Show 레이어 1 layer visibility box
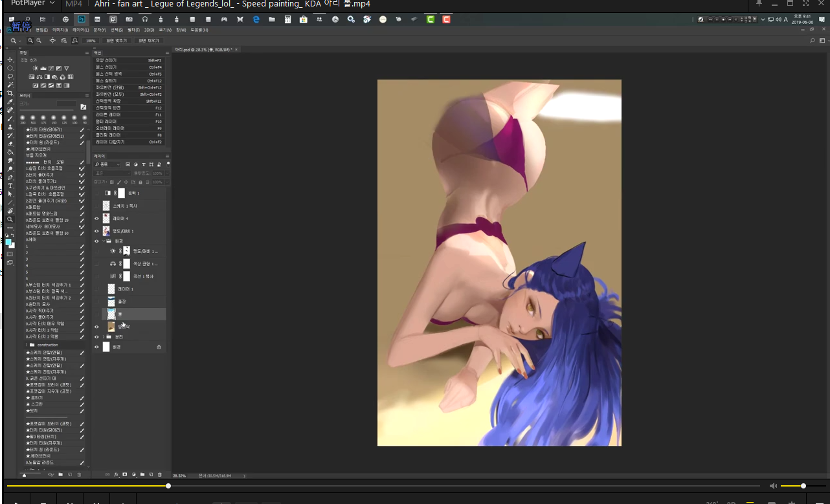This screenshot has height=504, width=830. (97, 289)
